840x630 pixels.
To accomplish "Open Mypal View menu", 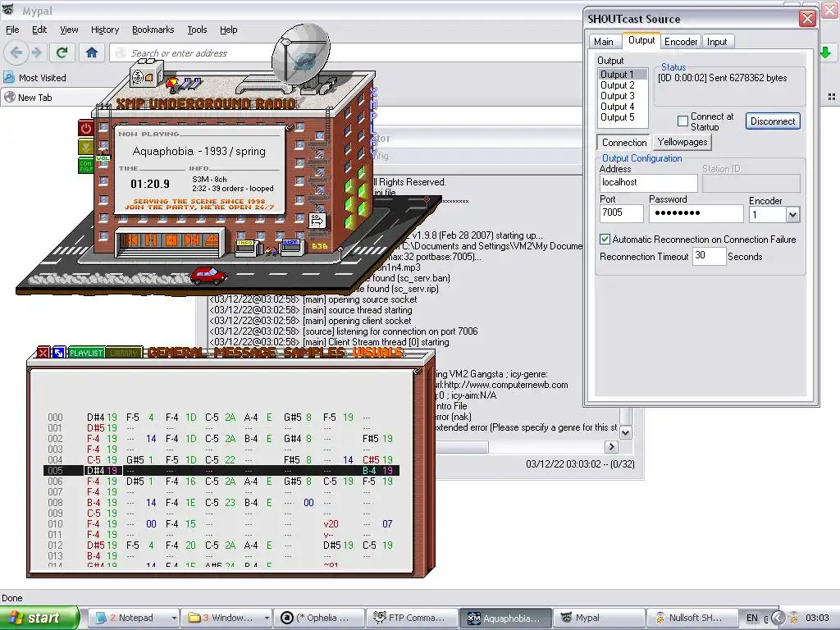I will pyautogui.click(x=69, y=30).
